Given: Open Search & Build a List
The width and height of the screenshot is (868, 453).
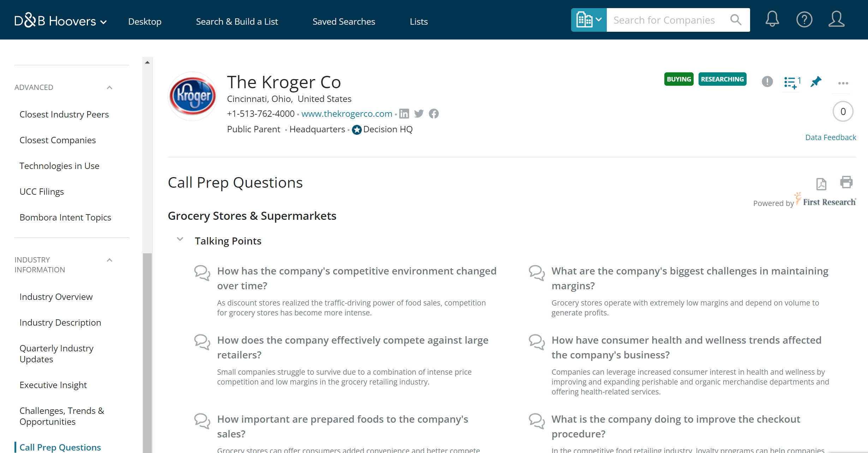Looking at the screenshot, I should coord(237,22).
